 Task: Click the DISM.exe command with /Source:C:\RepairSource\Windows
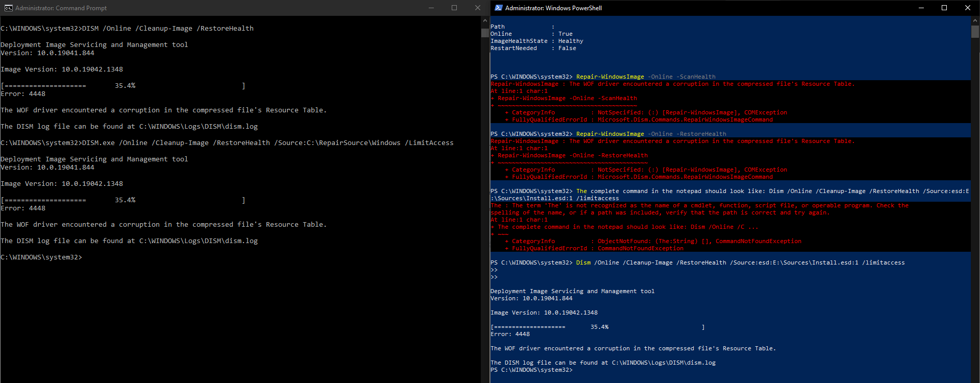pos(227,143)
